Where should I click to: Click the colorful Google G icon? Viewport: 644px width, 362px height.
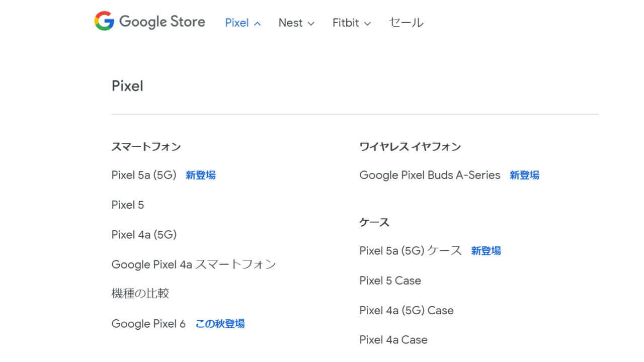102,22
